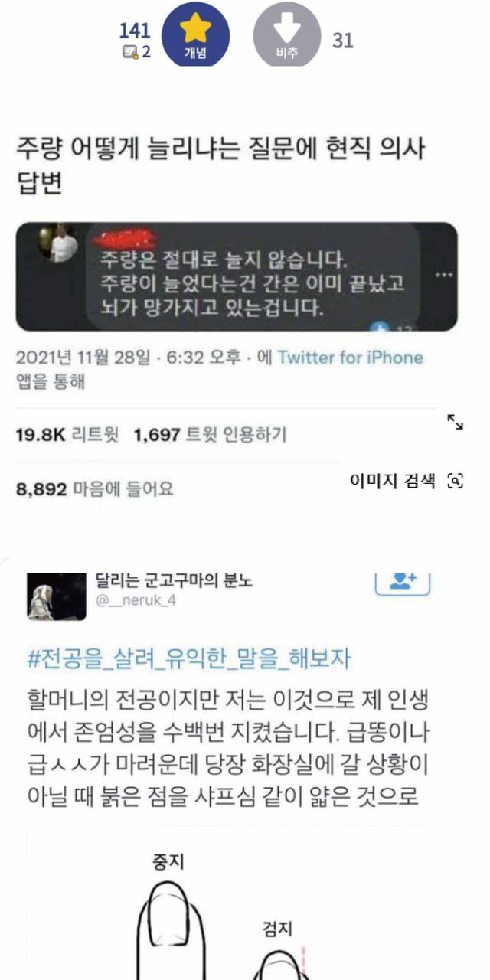Downvote with the 비추 arrow button
The height and width of the screenshot is (980, 490).
tap(286, 36)
